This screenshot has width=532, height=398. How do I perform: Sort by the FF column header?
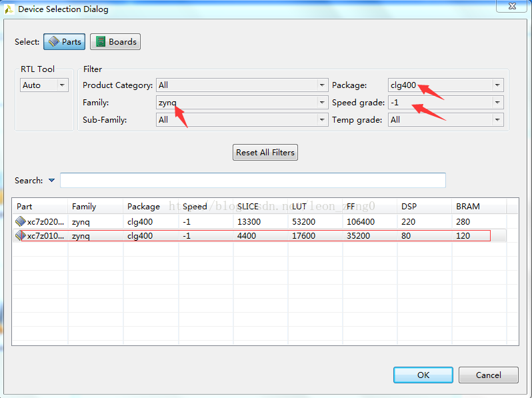click(370, 206)
